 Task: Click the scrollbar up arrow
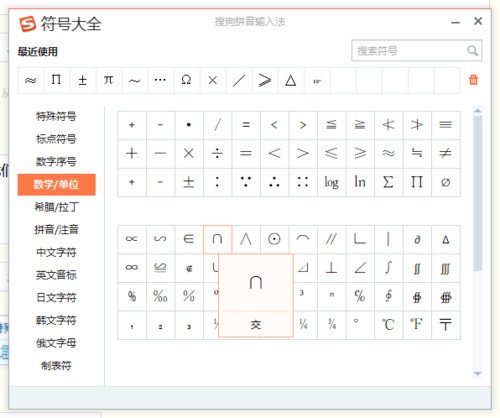tap(477, 111)
